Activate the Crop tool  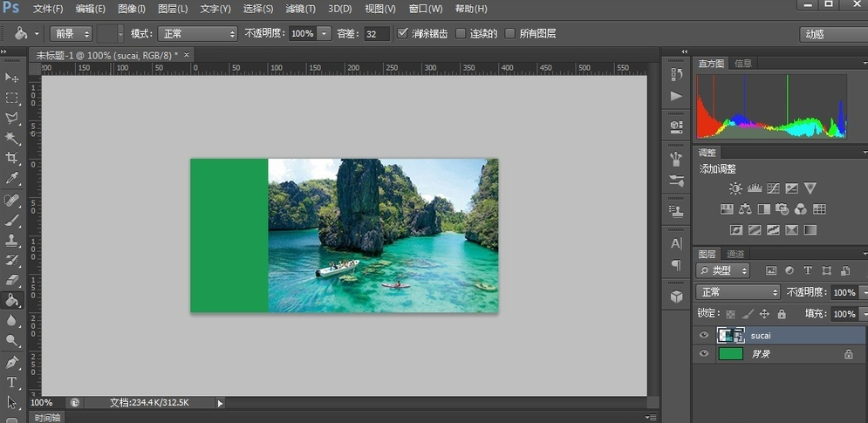click(12, 158)
